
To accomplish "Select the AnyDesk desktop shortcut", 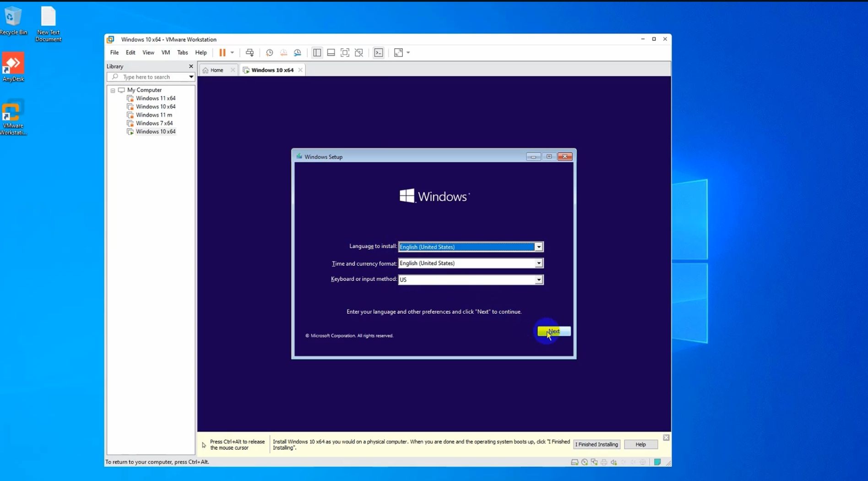I will (x=13, y=67).
